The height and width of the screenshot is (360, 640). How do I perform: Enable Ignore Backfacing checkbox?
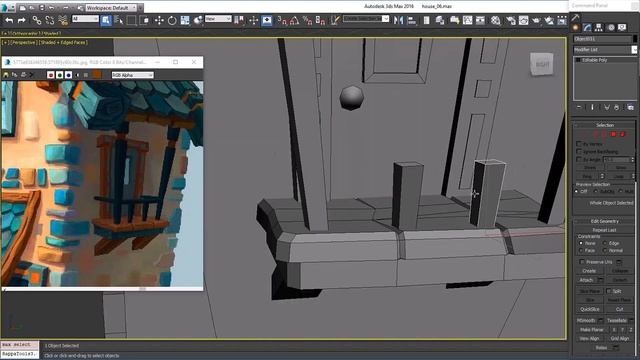[x=579, y=151]
